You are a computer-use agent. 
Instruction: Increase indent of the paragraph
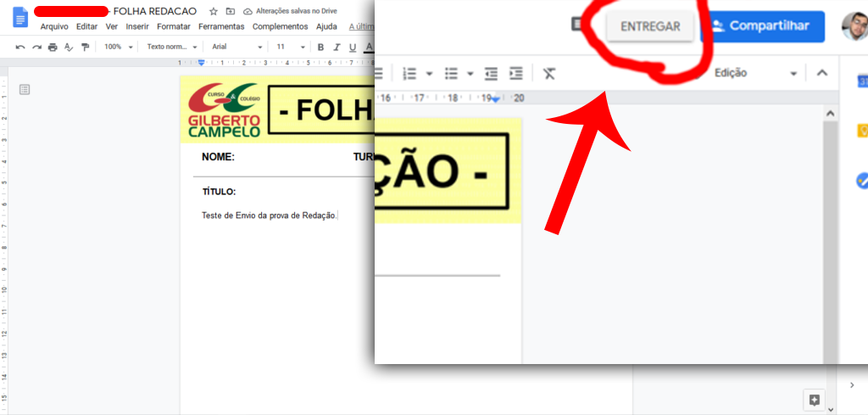click(515, 73)
